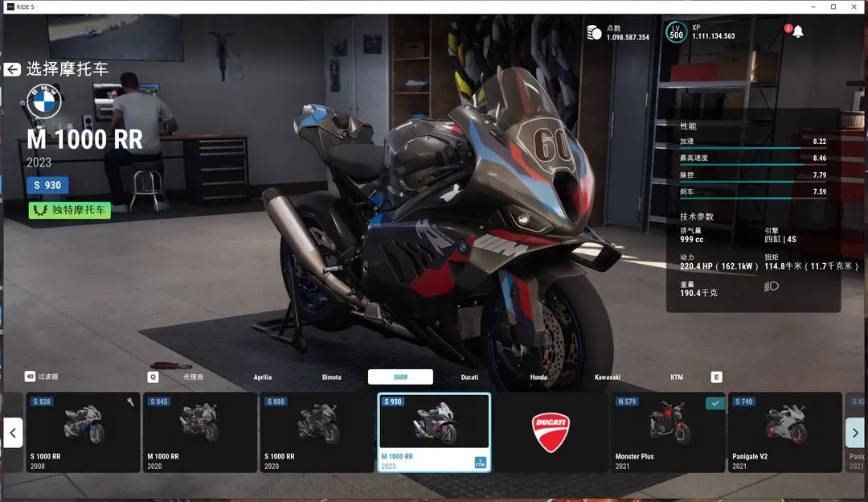This screenshot has height=502, width=868.
Task: Switch to the KTM brand tab
Action: point(677,376)
